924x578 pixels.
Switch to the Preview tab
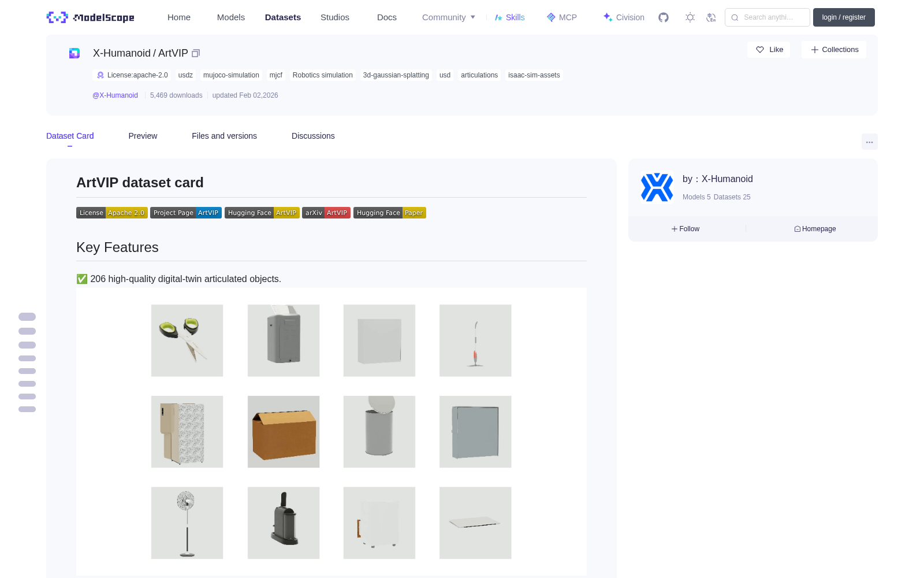(143, 136)
